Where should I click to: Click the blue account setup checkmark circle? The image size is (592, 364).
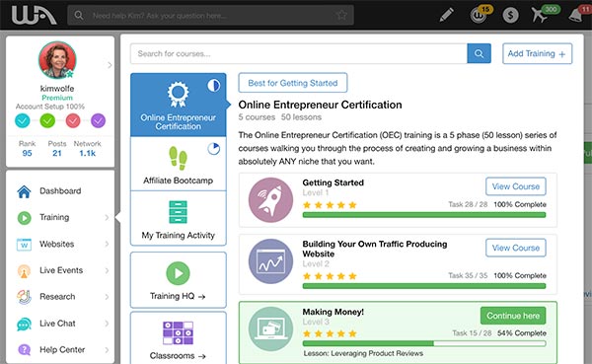(x=23, y=120)
